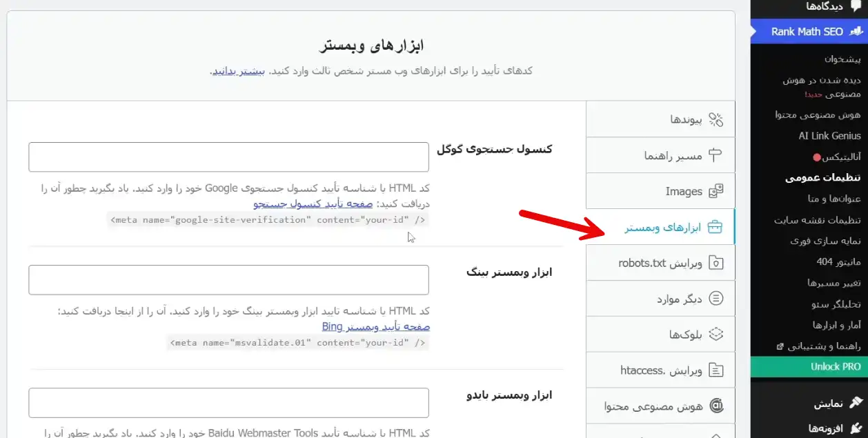Image resolution: width=868 pixels, height=438 pixels.
Task: Open دیده شدن در هوش مصنوعی item
Action: click(822, 87)
